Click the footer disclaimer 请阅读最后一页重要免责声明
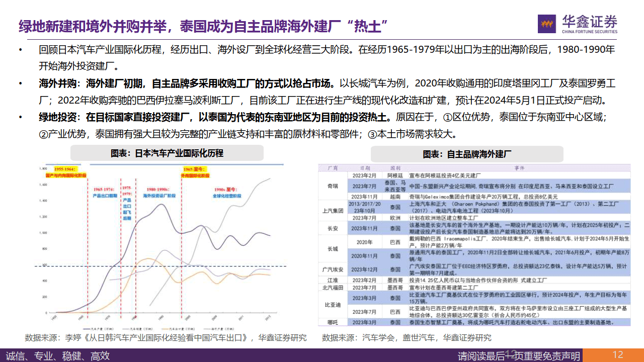This screenshot has height=362, width=644. coord(519,356)
